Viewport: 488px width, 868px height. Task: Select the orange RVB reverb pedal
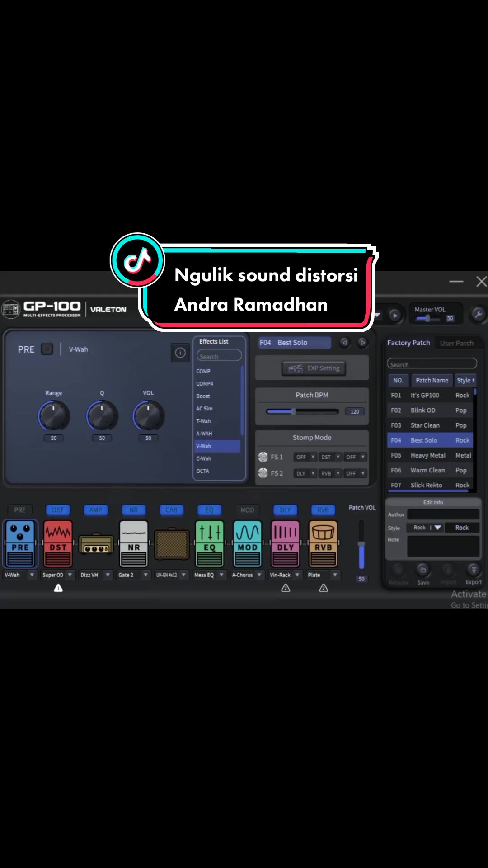[323, 543]
